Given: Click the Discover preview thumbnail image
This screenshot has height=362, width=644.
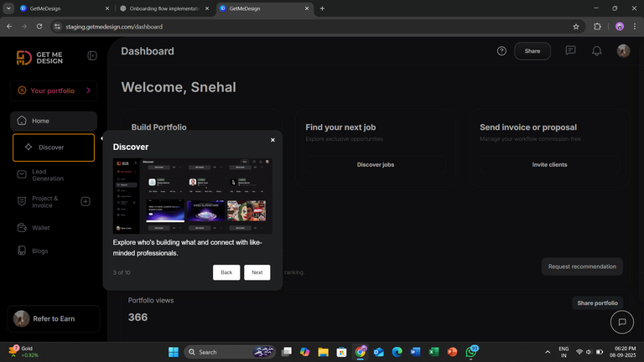Looking at the screenshot, I should click(x=193, y=196).
